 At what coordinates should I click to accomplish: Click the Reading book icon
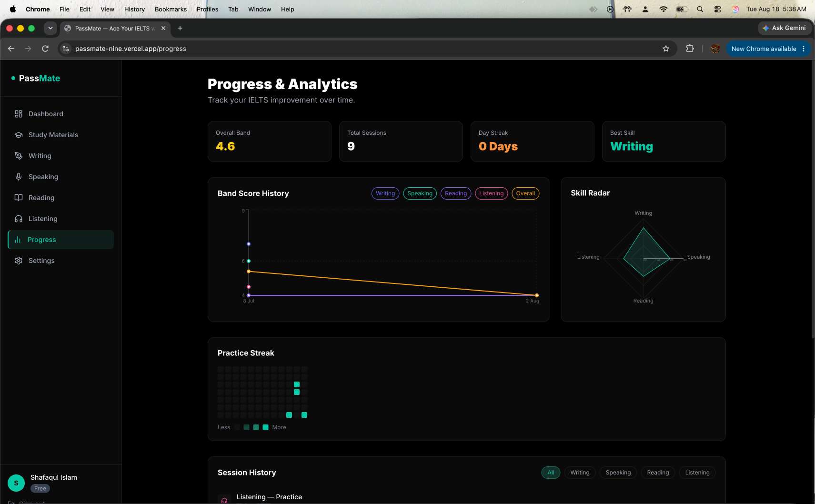(19, 198)
